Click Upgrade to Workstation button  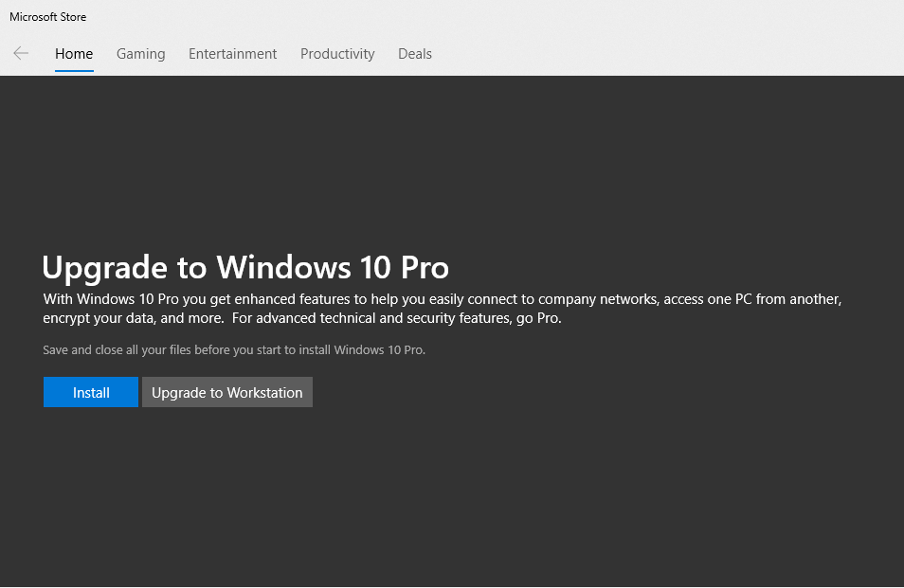pos(227,392)
